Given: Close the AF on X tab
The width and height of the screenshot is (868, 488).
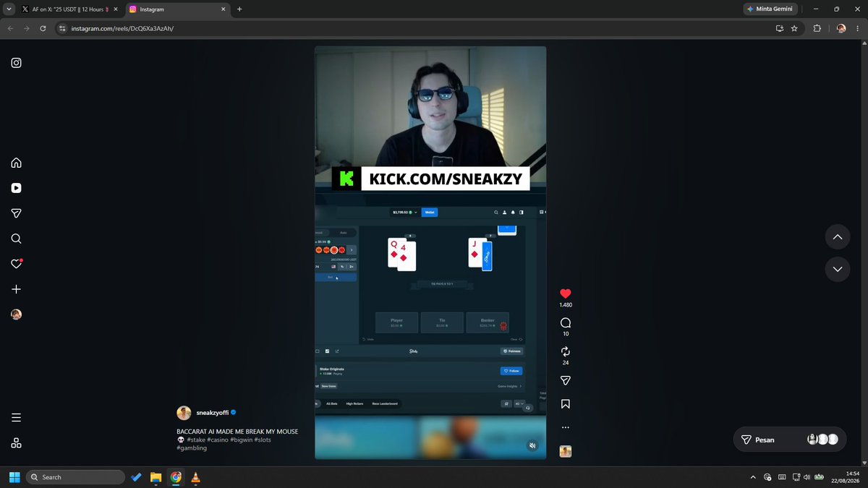Looking at the screenshot, I should pyautogui.click(x=115, y=9).
